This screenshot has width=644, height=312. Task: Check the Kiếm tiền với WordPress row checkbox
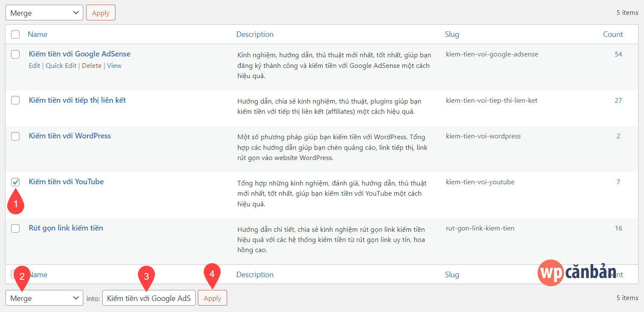coord(15,136)
